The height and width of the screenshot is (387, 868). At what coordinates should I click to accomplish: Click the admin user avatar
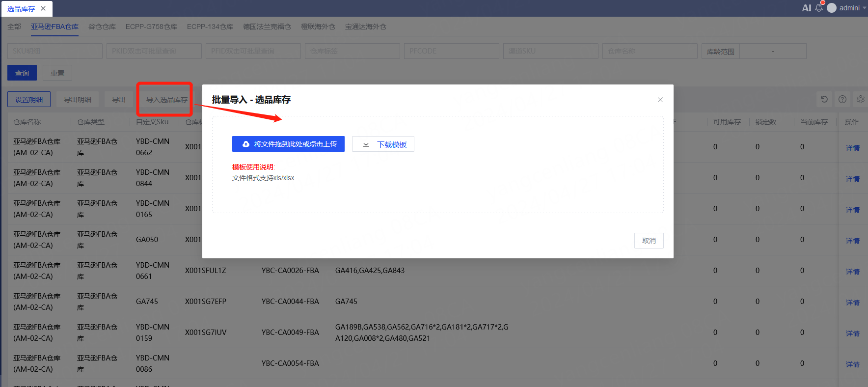click(x=832, y=8)
